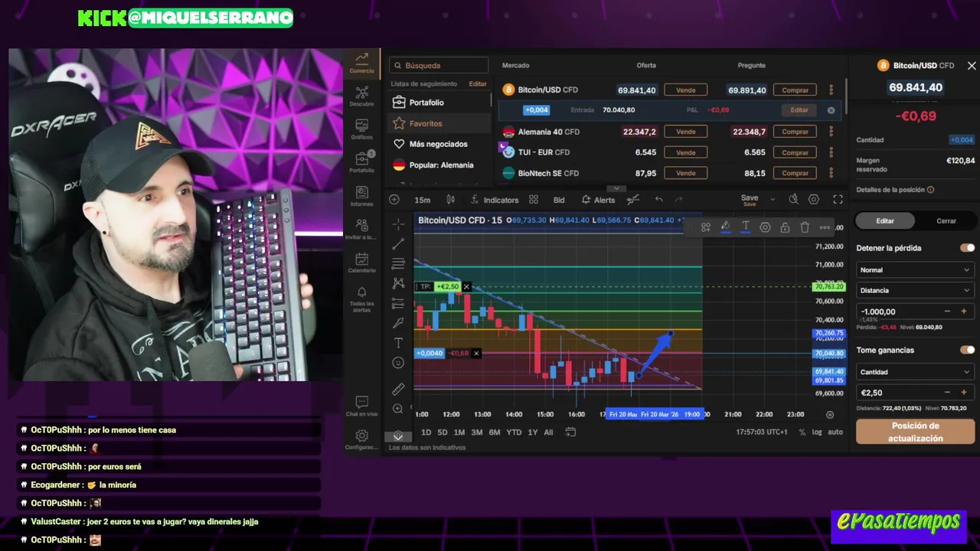Enter fullscreen chart mode
The image size is (980, 551).
pyautogui.click(x=838, y=200)
